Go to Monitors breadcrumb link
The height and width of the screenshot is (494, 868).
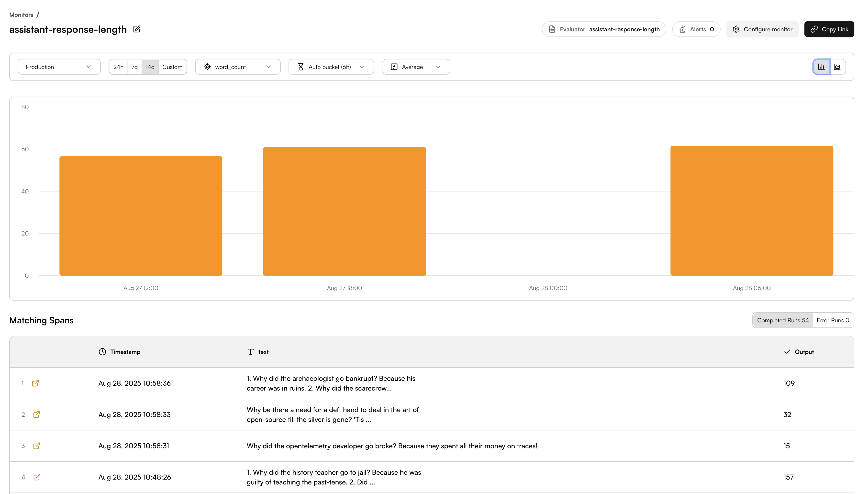(21, 15)
